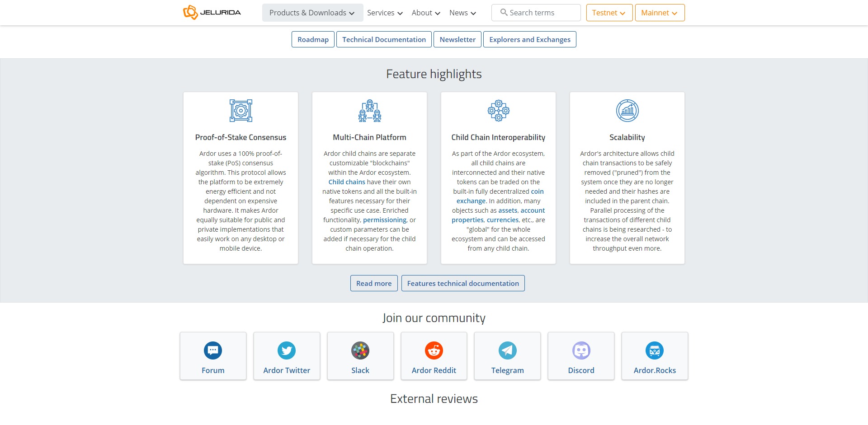
Task: Click the Proof-of-Stake Consensus heading
Action: tap(241, 137)
